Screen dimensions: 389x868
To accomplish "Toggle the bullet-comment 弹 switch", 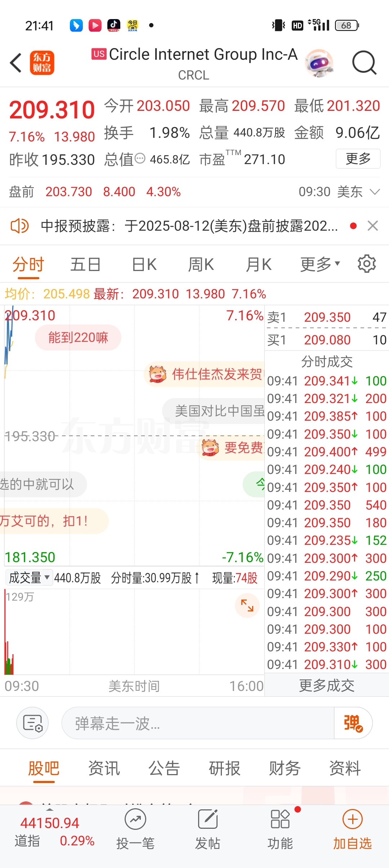I will 353,723.
